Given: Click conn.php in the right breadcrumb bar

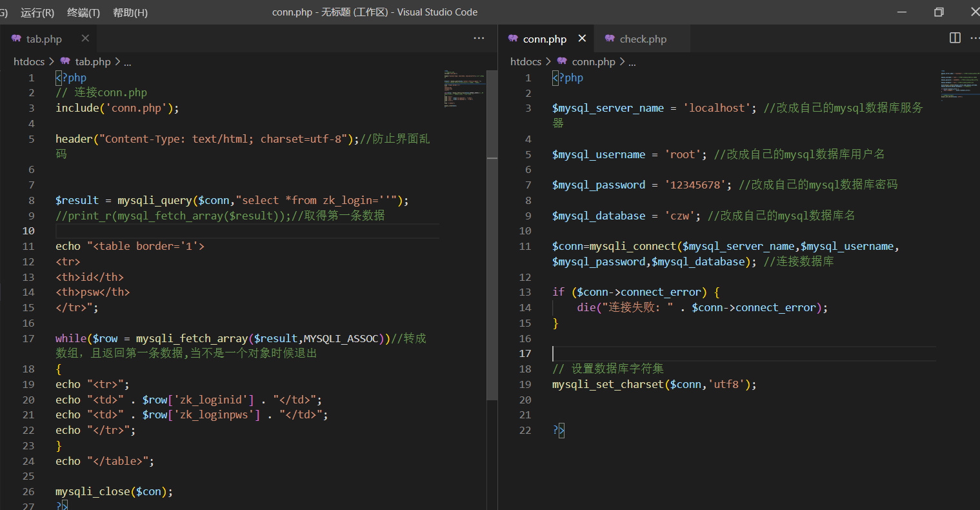Looking at the screenshot, I should [x=593, y=61].
